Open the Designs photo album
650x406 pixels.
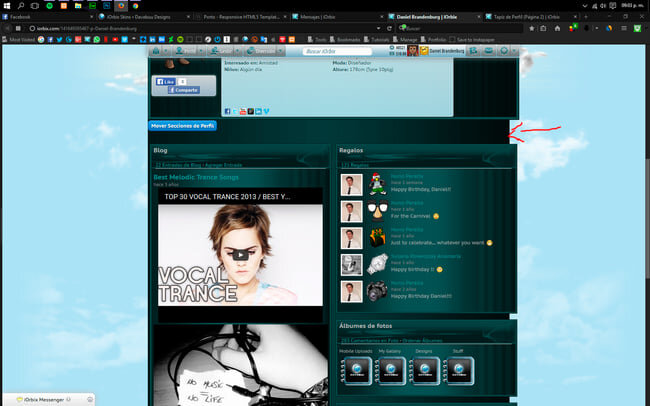424,370
